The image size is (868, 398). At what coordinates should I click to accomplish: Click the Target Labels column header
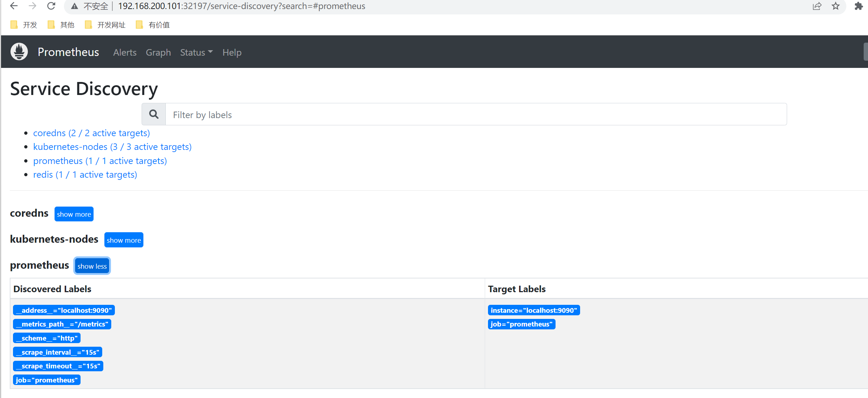click(517, 289)
